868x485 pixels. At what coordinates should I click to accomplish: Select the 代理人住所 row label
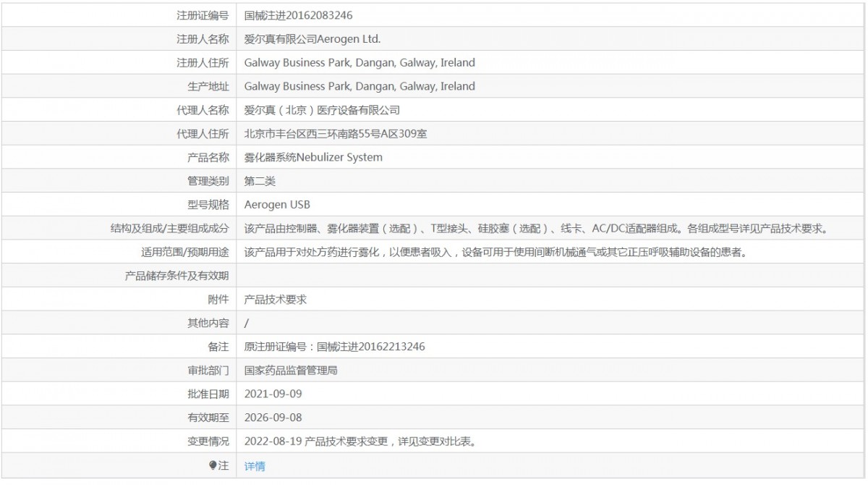(203, 134)
